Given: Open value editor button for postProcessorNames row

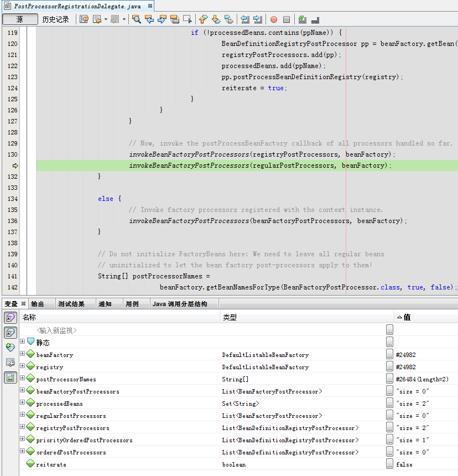Looking at the screenshot, I should (390, 378).
